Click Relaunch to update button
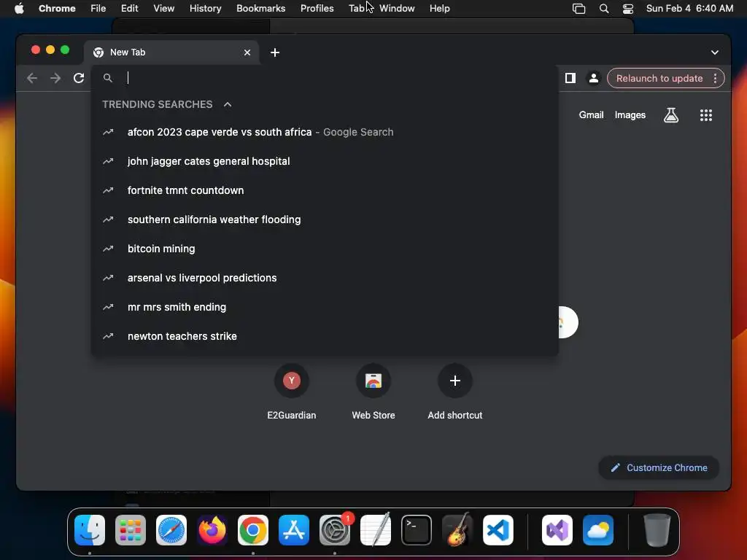The image size is (747, 560). point(659,79)
